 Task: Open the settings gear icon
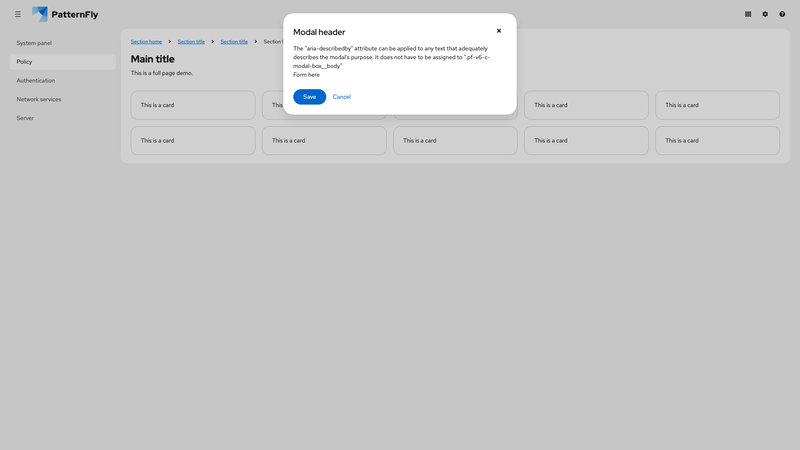click(x=765, y=14)
